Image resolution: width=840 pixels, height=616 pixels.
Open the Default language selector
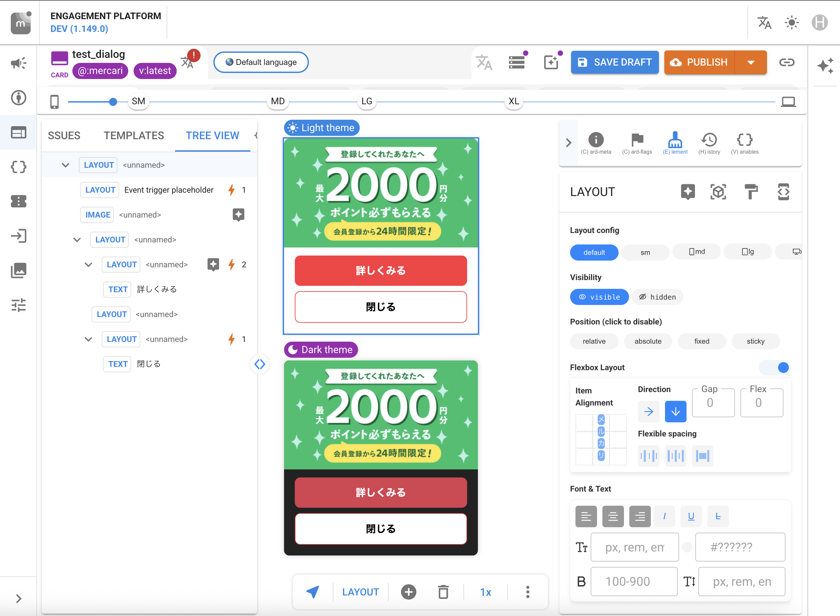click(260, 62)
